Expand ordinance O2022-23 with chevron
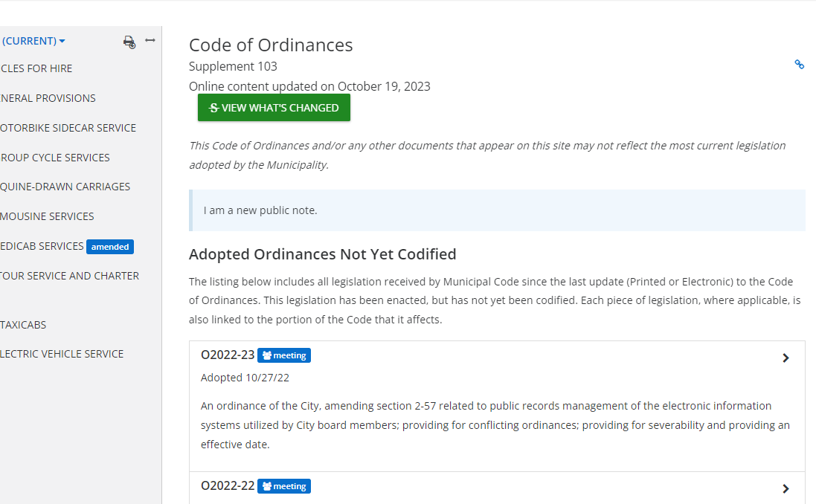The height and width of the screenshot is (504, 816). point(786,358)
